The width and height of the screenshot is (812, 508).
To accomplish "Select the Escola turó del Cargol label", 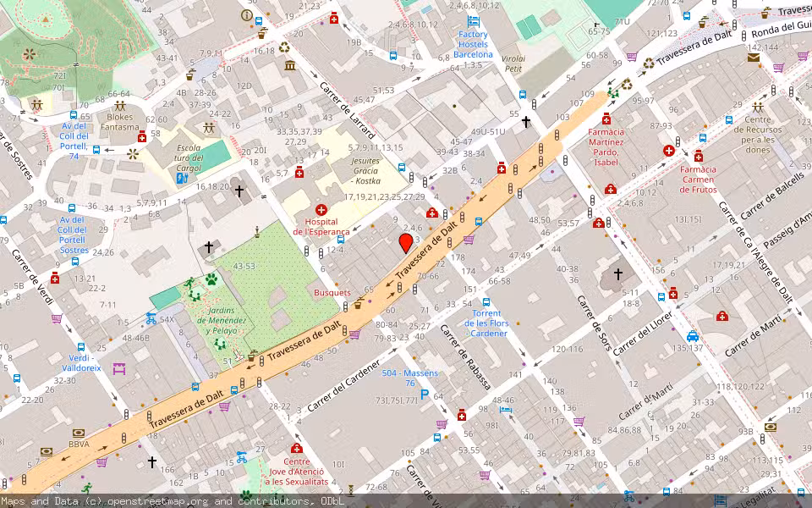I will click(x=189, y=158).
